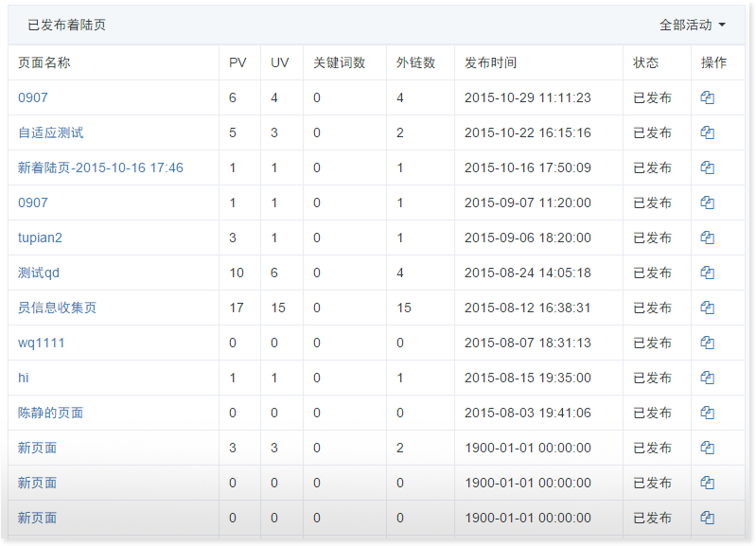This screenshot has width=756, height=546.
Task: Click copy icon in hi row
Action: pos(707,378)
